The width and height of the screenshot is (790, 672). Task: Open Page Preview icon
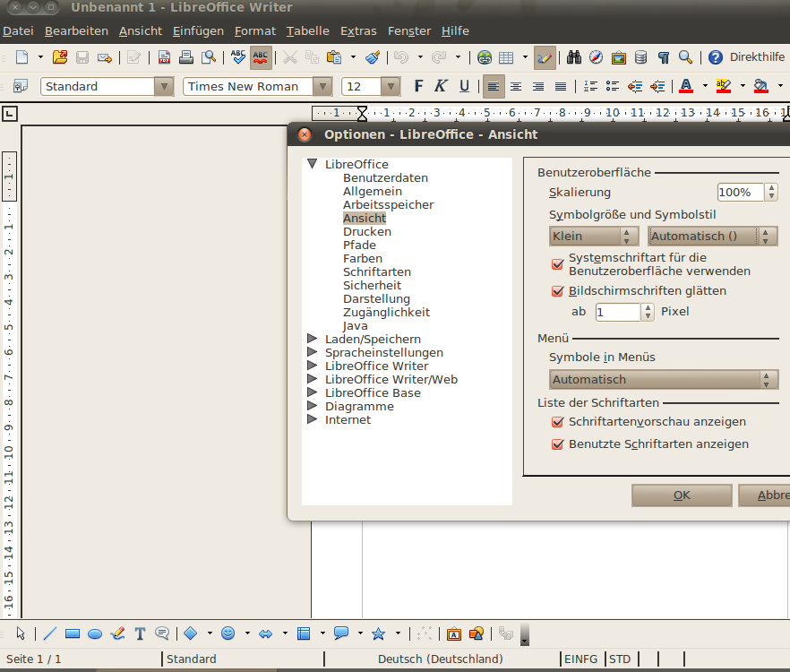click(209, 57)
